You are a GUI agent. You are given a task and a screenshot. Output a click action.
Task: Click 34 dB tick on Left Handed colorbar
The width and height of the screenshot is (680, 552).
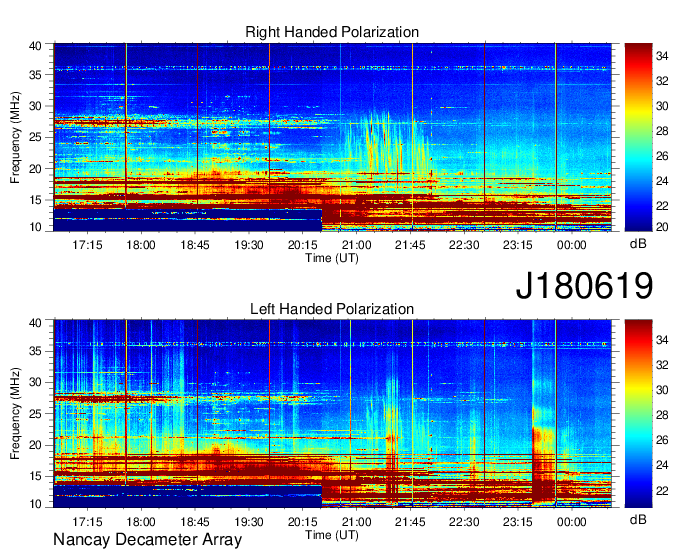pos(662,340)
